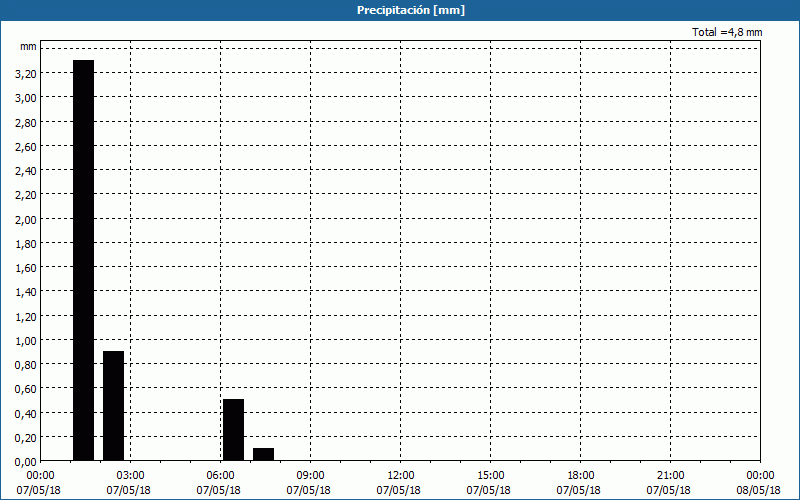
Task: Click the Precipitación [mm] title bar
Action: (400, 10)
